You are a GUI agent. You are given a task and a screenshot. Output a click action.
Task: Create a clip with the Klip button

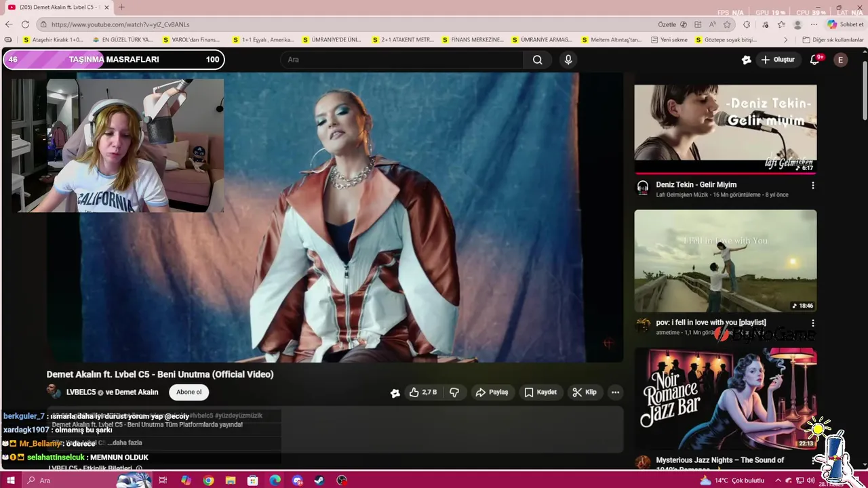pyautogui.click(x=585, y=392)
